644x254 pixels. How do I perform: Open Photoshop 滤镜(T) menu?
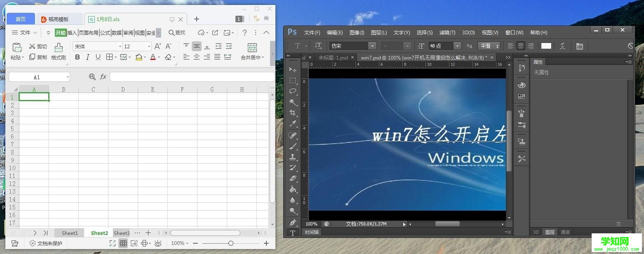[447, 32]
